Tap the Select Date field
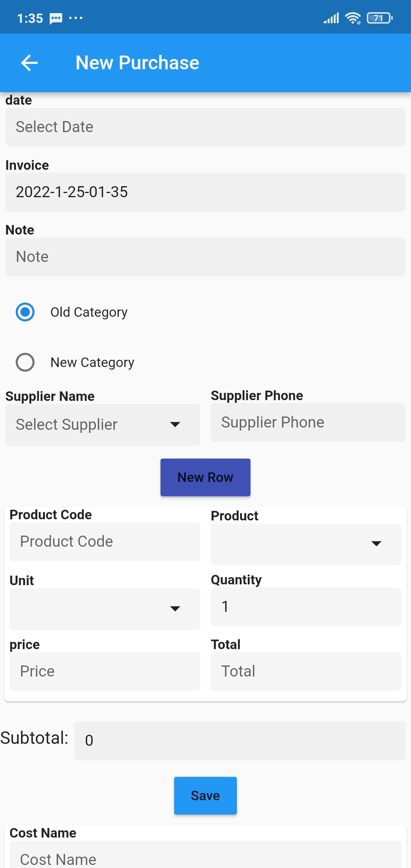This screenshot has width=411, height=868. coord(205,127)
